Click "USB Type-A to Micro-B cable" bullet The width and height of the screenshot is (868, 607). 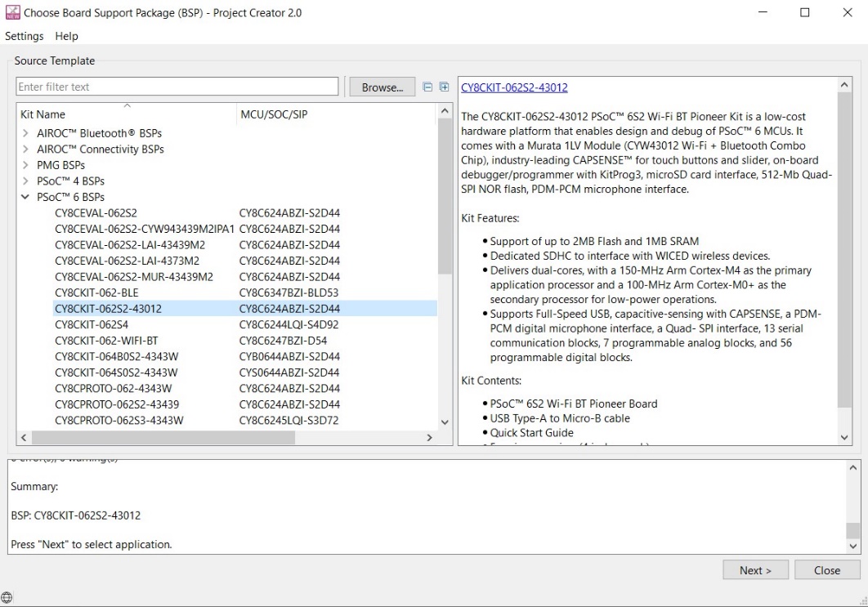click(560, 418)
